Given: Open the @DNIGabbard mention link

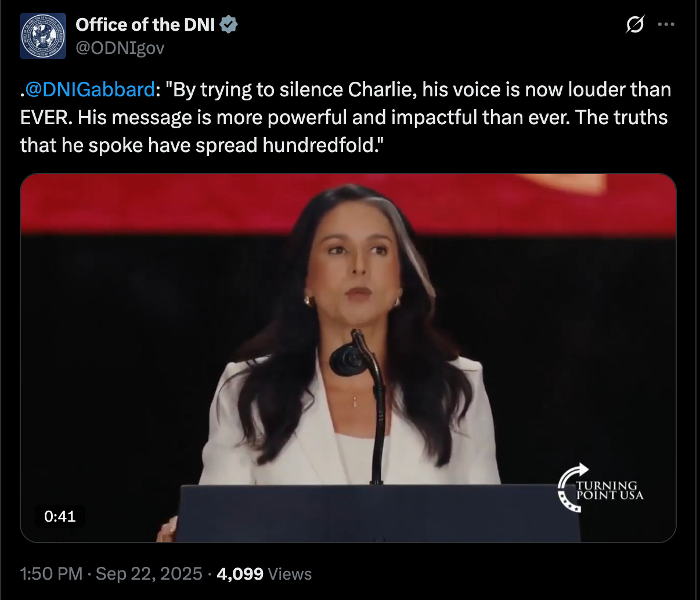Looking at the screenshot, I should (x=89, y=90).
